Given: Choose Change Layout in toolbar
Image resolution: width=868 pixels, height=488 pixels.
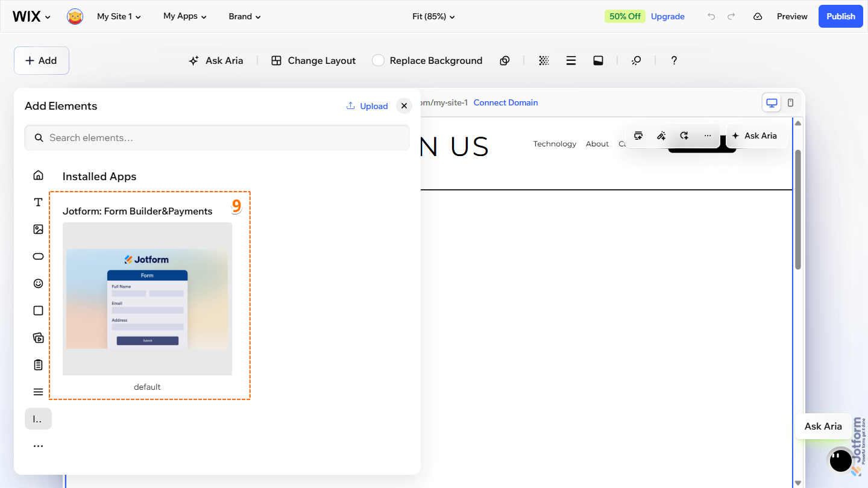Looking at the screenshot, I should tap(313, 60).
